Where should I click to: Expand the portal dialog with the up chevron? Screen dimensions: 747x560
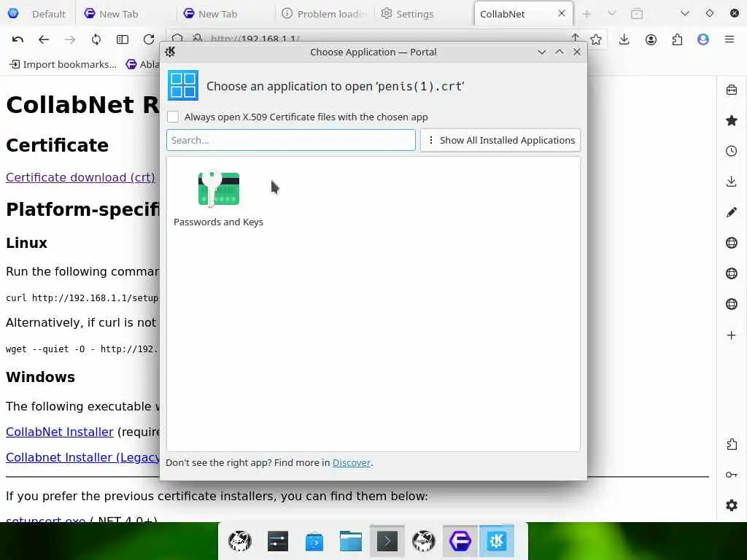tap(560, 52)
